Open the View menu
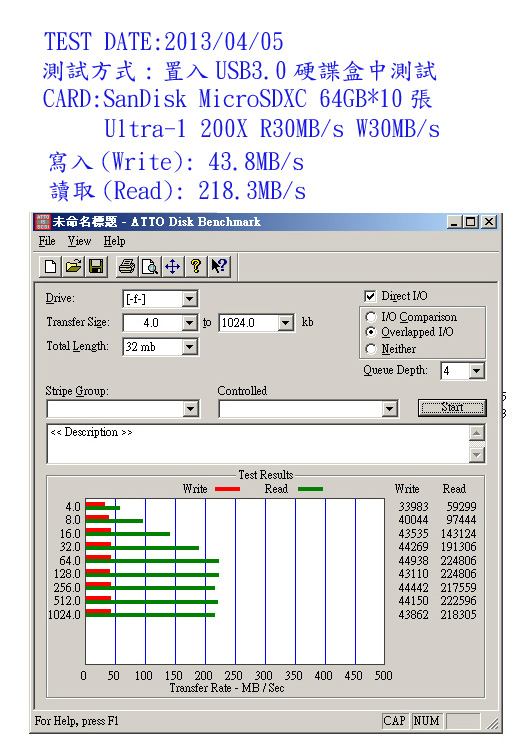The height and width of the screenshot is (749, 520). click(x=79, y=241)
